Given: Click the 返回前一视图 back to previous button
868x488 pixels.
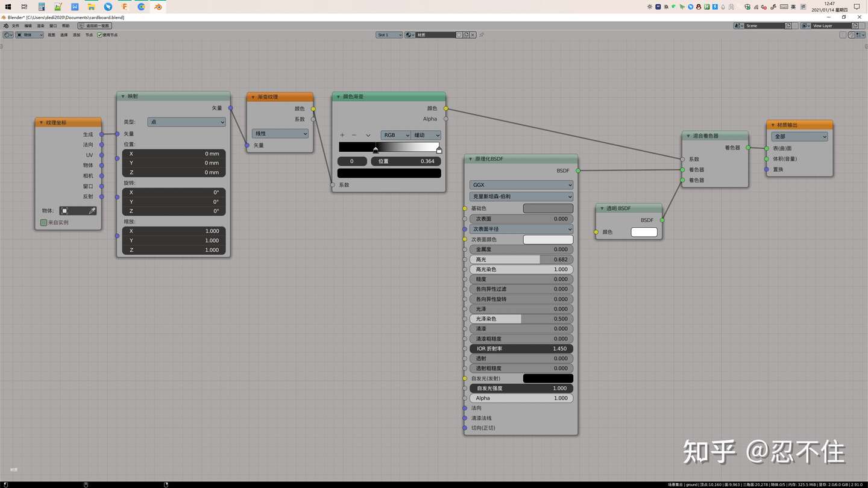Looking at the screenshot, I should click(95, 26).
